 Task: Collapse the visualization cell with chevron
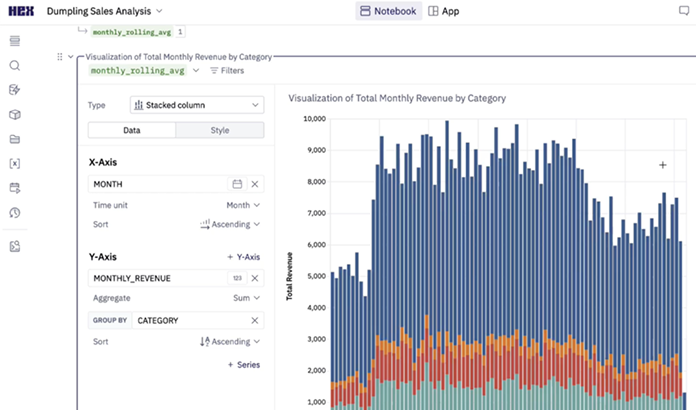pos(70,57)
